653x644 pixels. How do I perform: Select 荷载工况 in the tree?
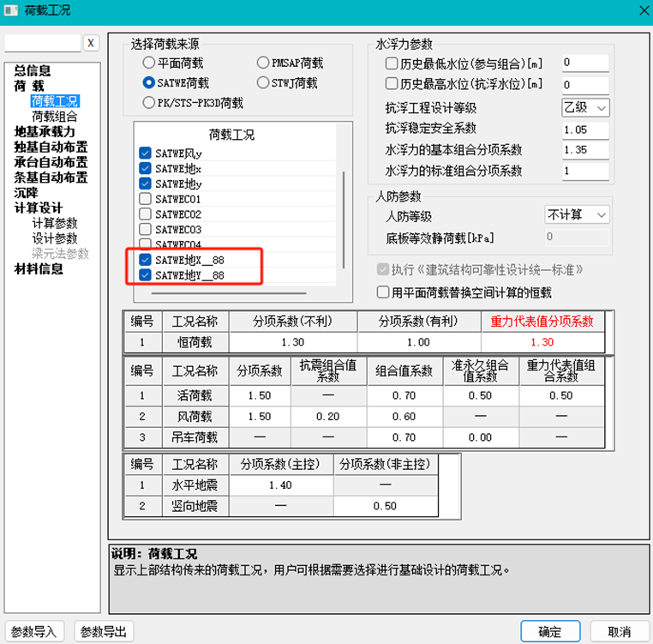(x=55, y=101)
